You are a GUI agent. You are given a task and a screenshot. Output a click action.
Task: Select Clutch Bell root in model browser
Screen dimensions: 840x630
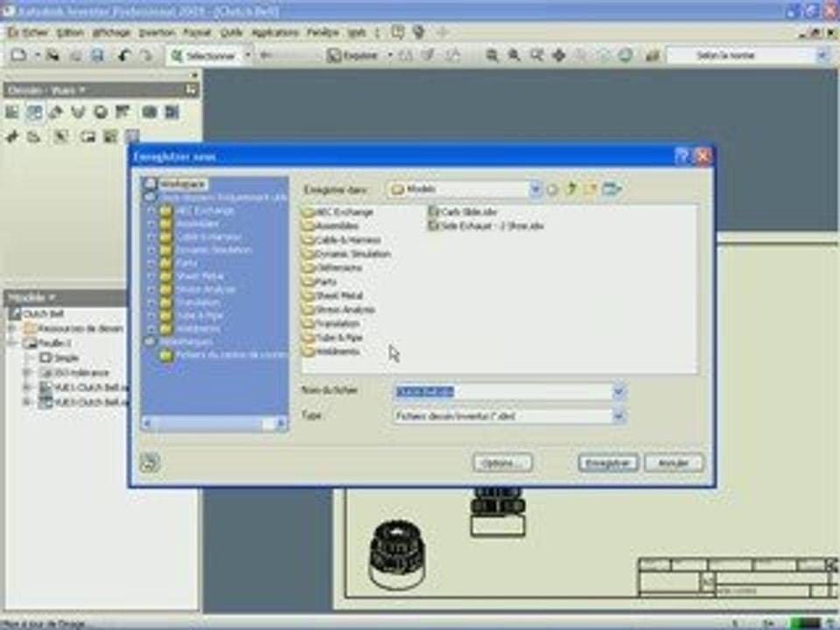pos(44,313)
